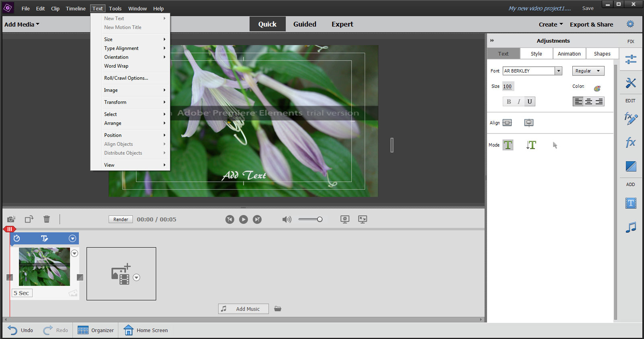Click the Premiere Elements app logo
Screen dimensions: 644x339
[8, 8]
